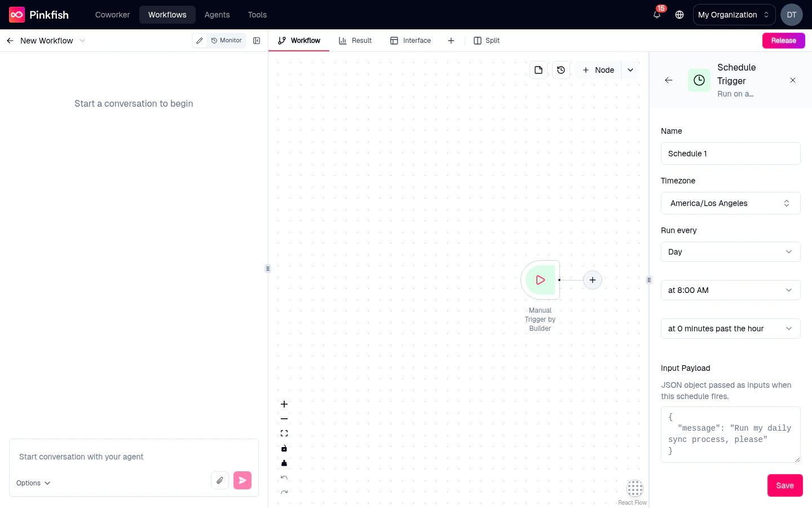Screen dimensions: 812x508
Task: Open version history from the canvas toolbar
Action: coord(561,69)
